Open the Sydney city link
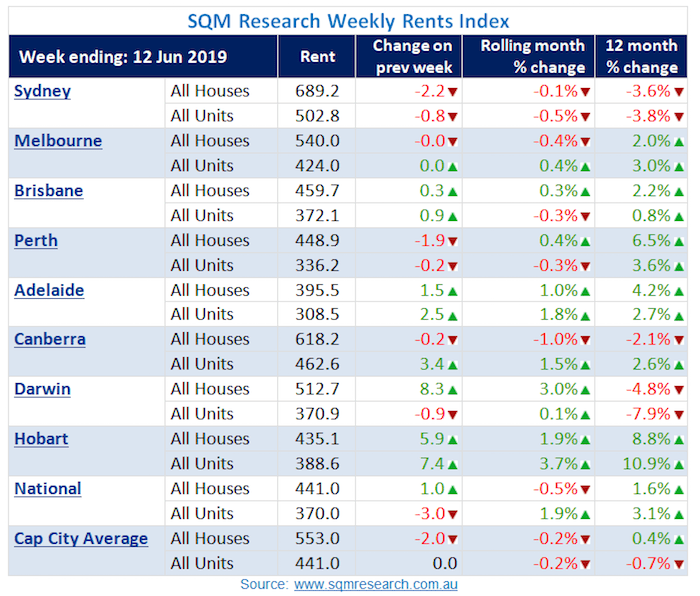700x596 pixels. pos(42,91)
